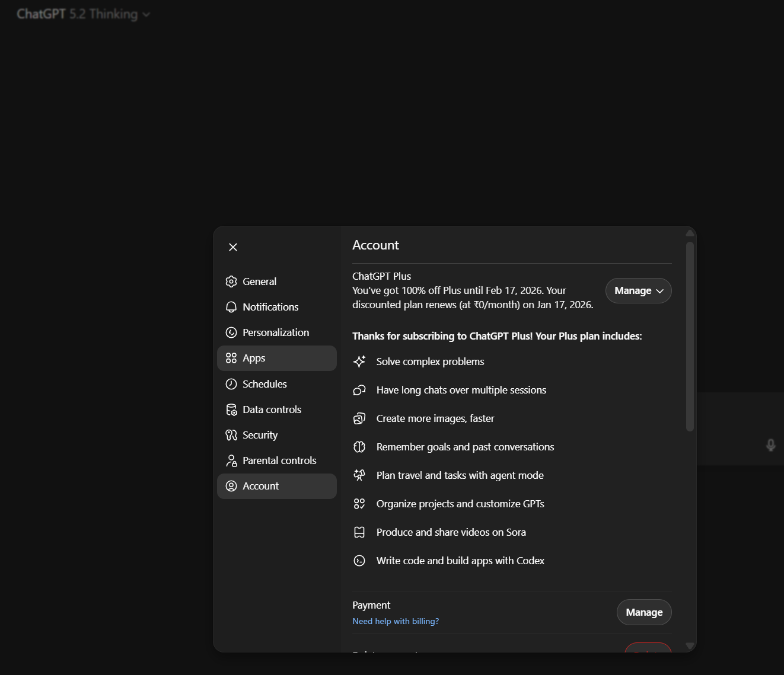Open Account settings via the profile icon

coord(231,486)
